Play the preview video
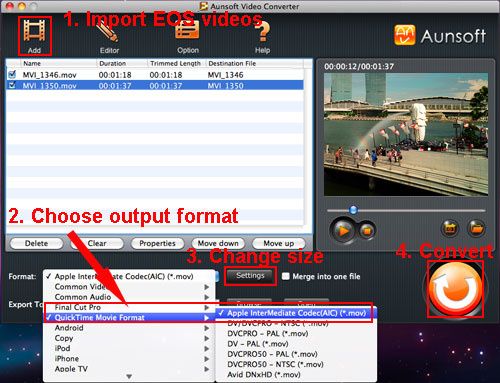This screenshot has width=500, height=383. (343, 230)
